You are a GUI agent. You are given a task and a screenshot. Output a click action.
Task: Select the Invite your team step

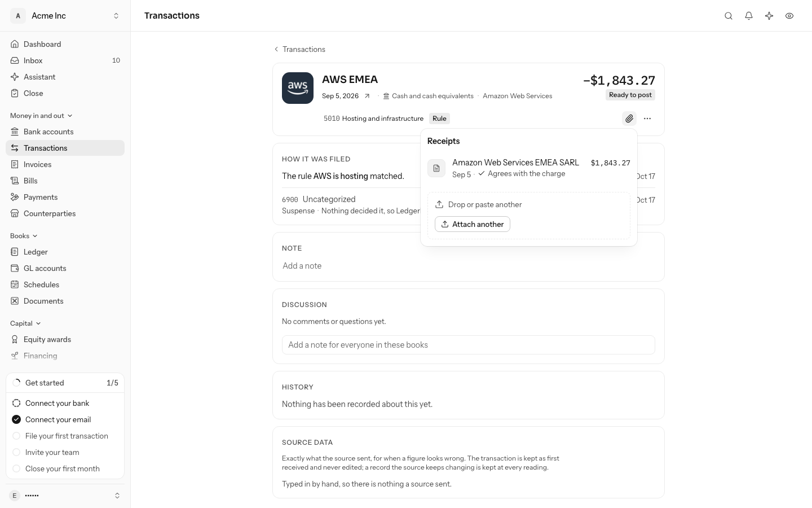pos(65,452)
